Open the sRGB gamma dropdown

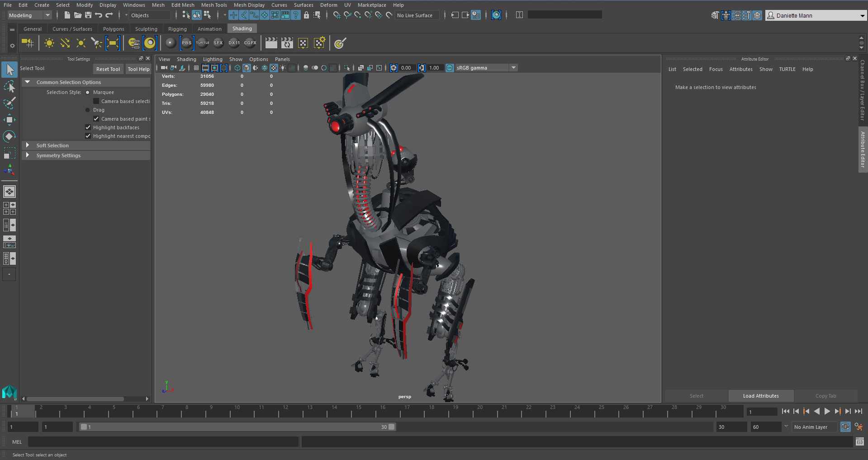[486, 68]
